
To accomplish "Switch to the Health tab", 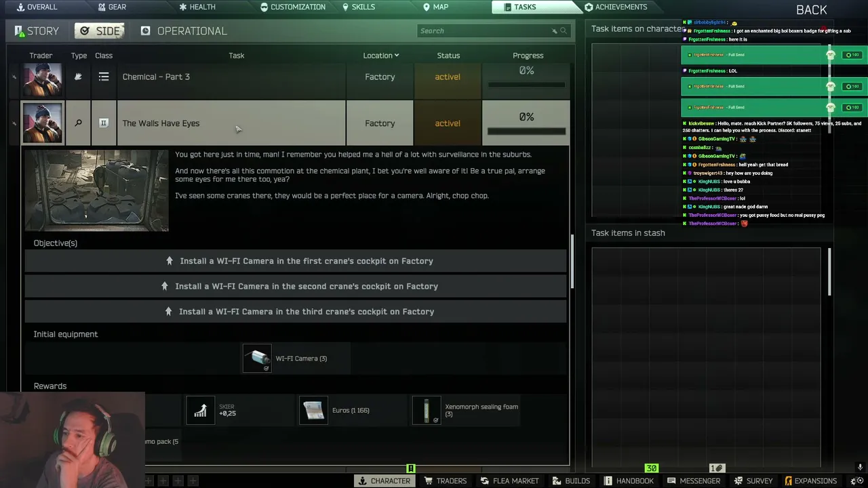I will coord(197,7).
